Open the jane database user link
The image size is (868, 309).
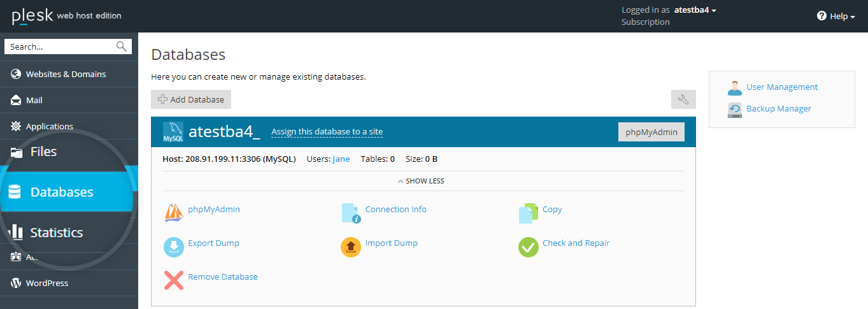pyautogui.click(x=341, y=159)
